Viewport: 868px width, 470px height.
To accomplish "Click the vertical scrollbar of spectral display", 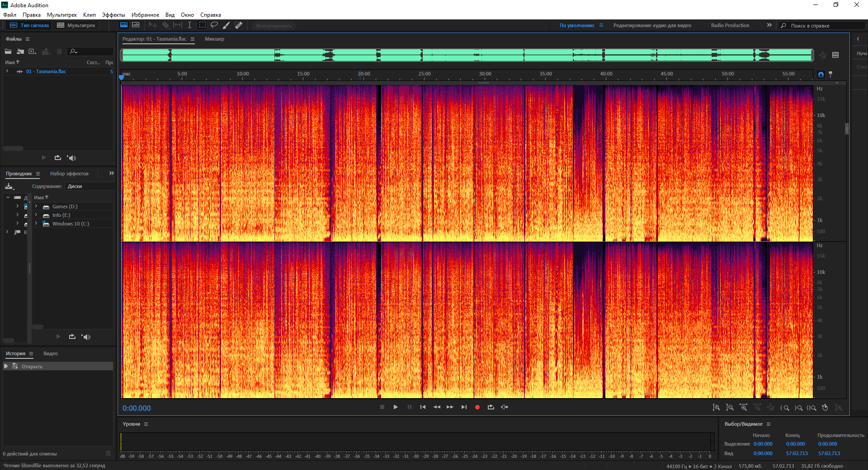I will click(x=847, y=128).
